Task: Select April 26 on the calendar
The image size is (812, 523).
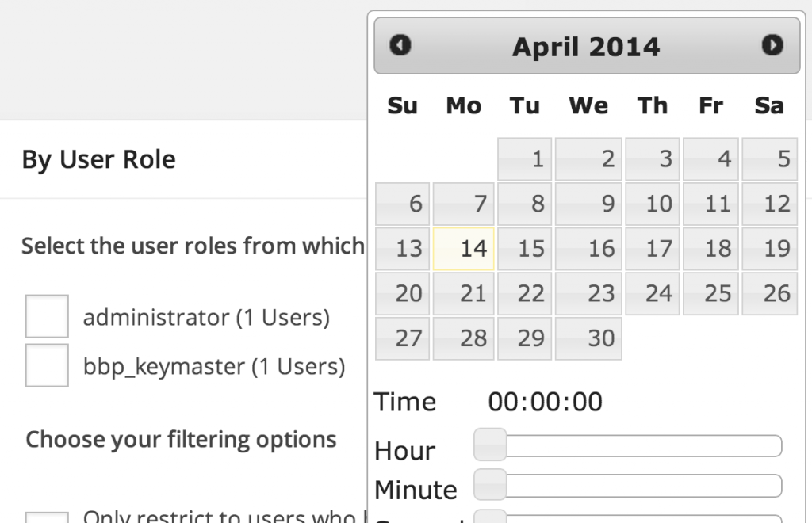Action: [x=768, y=292]
